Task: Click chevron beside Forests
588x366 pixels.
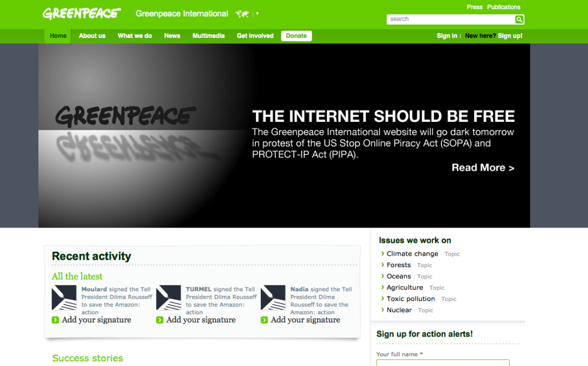Action: click(x=382, y=265)
